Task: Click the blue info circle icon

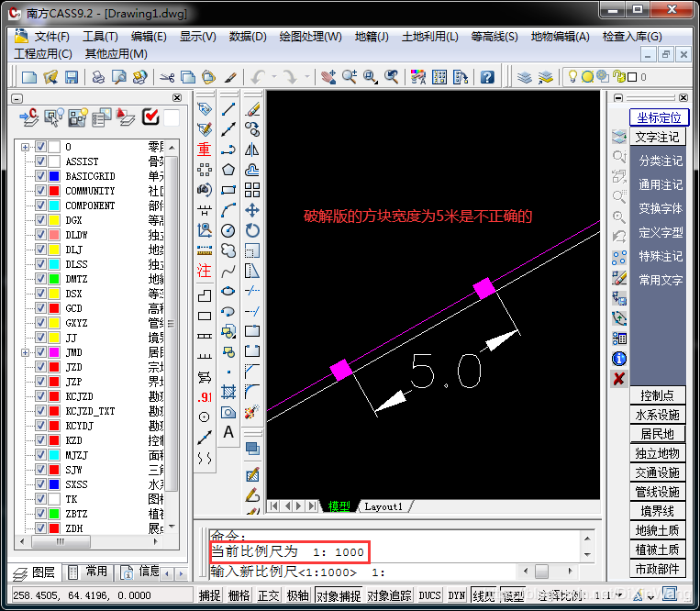Action: tap(618, 359)
